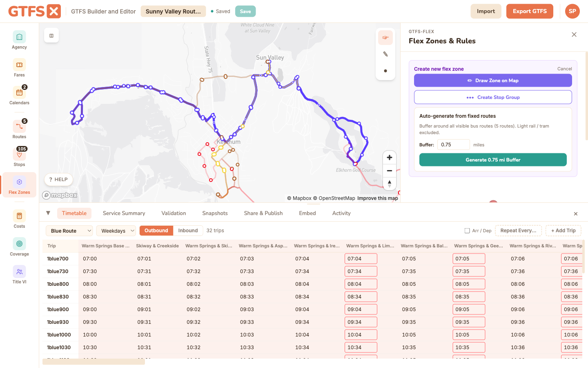
Task: Open the Weekdays service dropdown
Action: [x=116, y=231]
